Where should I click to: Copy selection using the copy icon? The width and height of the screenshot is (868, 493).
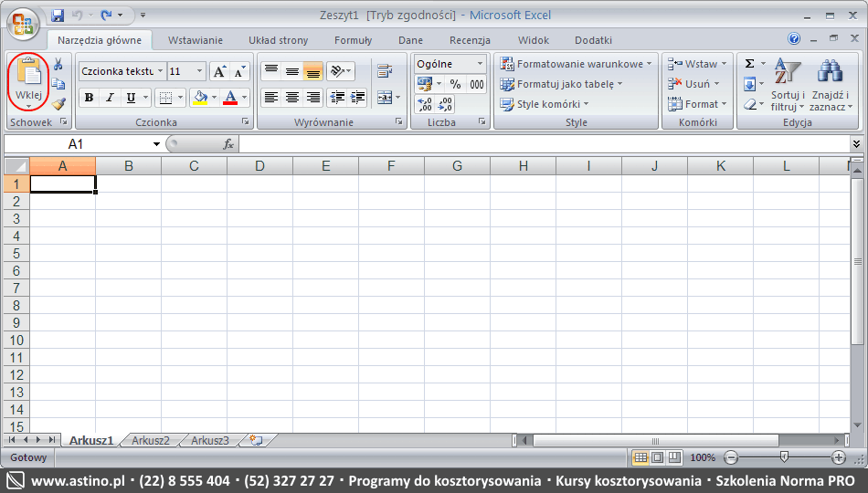58,84
